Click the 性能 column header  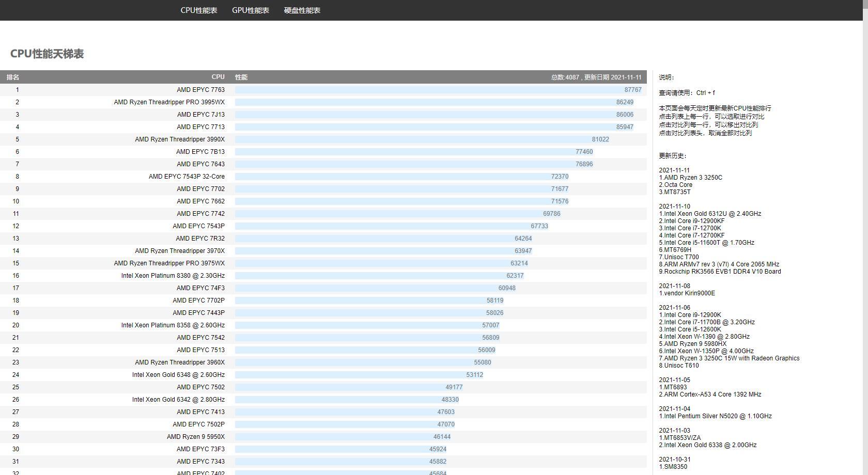[x=241, y=77]
